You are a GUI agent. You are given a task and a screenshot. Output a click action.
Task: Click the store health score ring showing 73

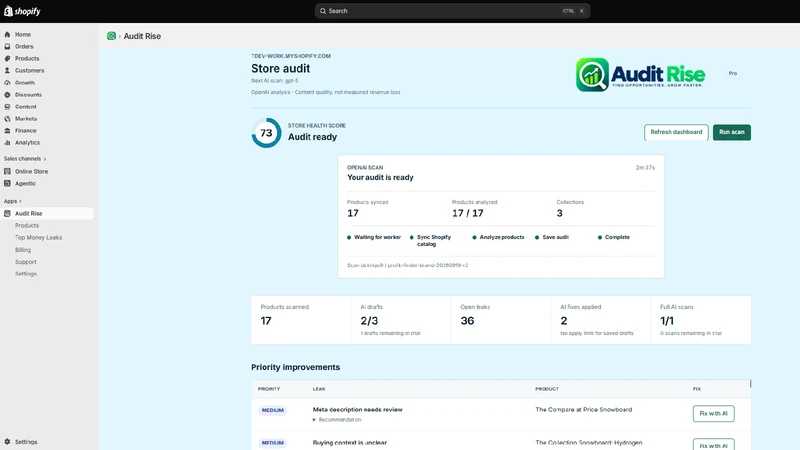click(x=266, y=133)
